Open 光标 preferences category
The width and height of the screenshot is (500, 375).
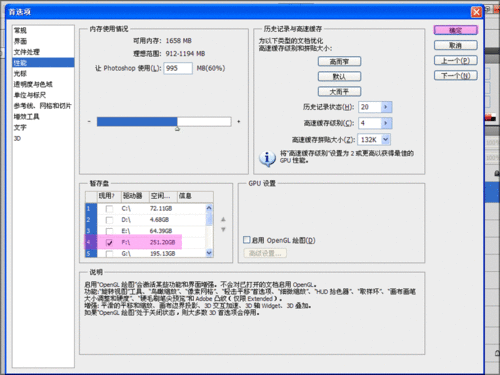point(20,73)
